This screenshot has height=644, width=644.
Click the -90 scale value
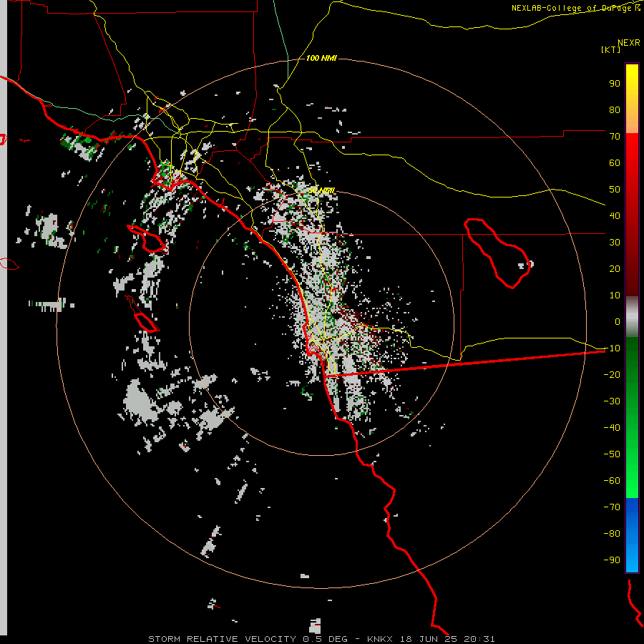(612, 560)
